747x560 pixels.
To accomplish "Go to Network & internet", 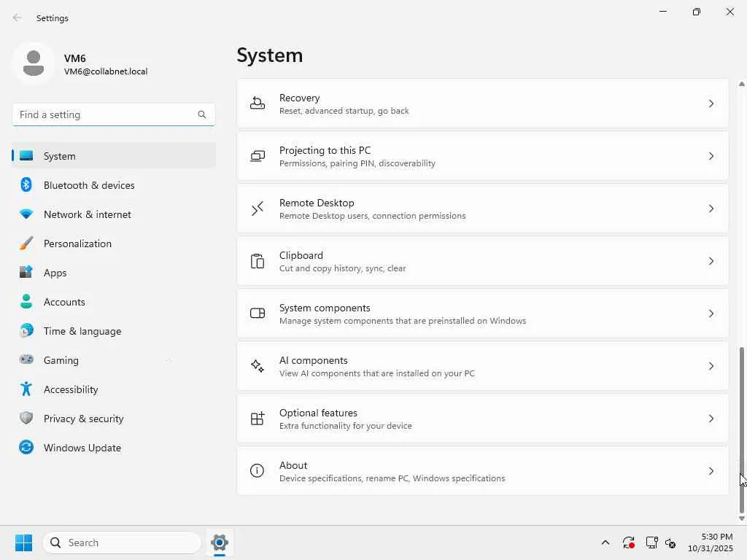I will [x=114, y=214].
